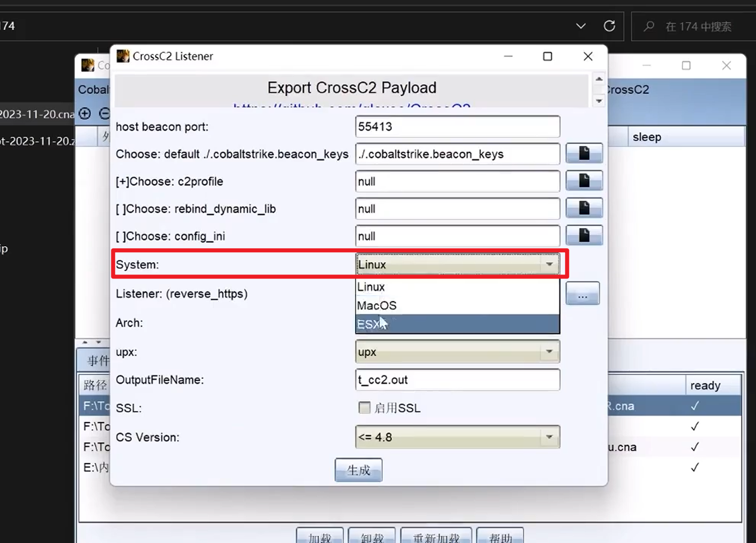This screenshot has height=543, width=756.
Task: Expand the explorer address history chevron
Action: tap(581, 26)
